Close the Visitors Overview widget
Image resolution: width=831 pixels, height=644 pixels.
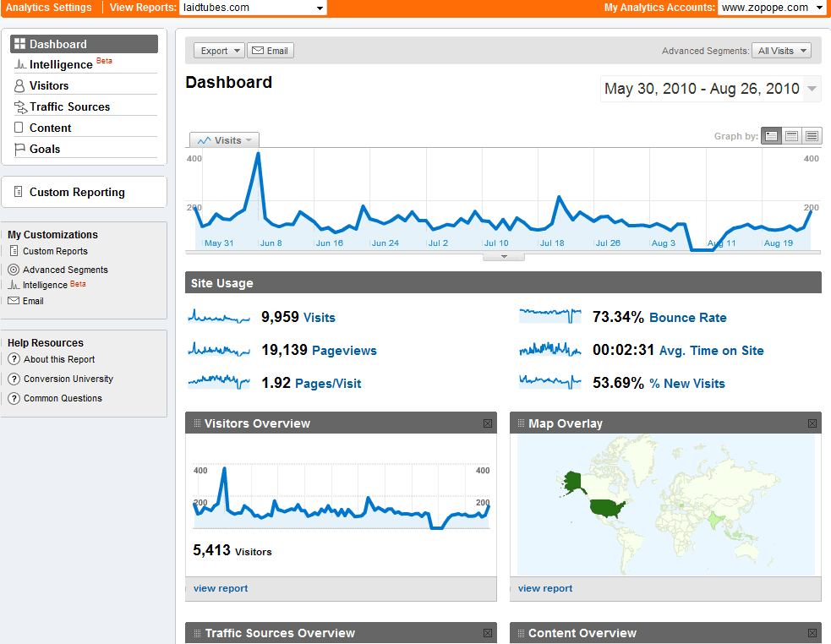tap(488, 423)
